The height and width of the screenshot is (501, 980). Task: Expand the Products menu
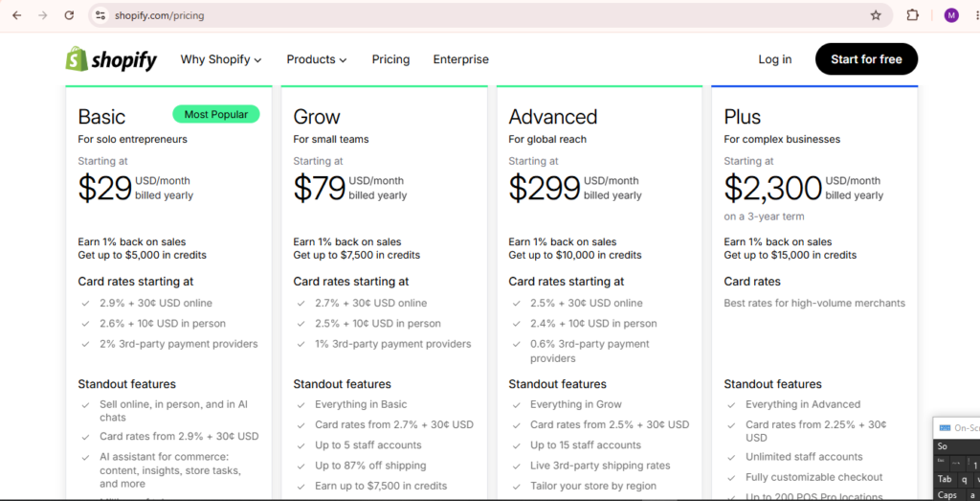(316, 59)
